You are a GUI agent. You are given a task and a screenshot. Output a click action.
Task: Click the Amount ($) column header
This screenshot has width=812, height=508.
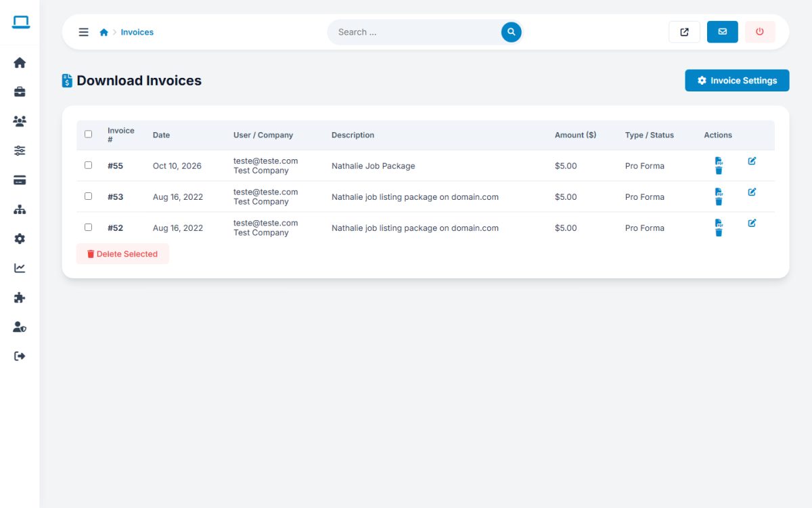576,135
